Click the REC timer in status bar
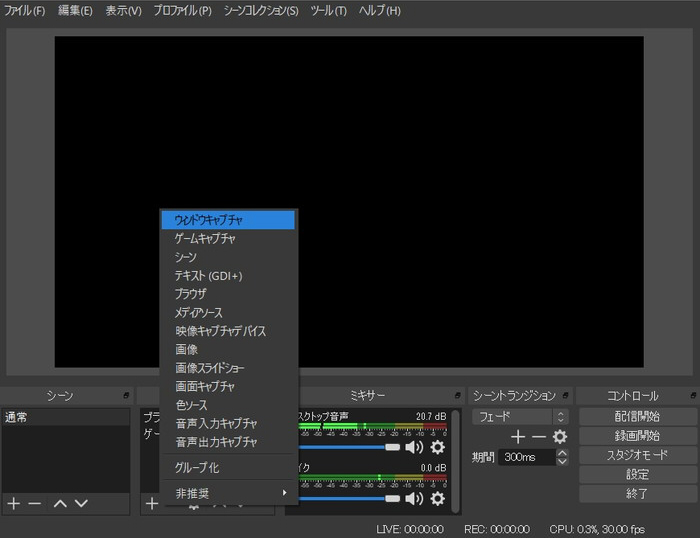The image size is (700, 538). pyautogui.click(x=497, y=530)
